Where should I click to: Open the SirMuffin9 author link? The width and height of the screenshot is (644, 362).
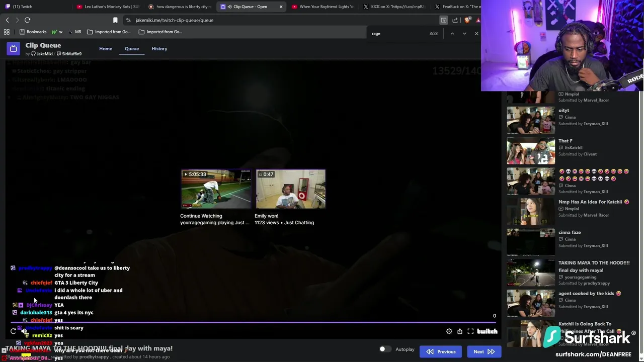[69, 54]
